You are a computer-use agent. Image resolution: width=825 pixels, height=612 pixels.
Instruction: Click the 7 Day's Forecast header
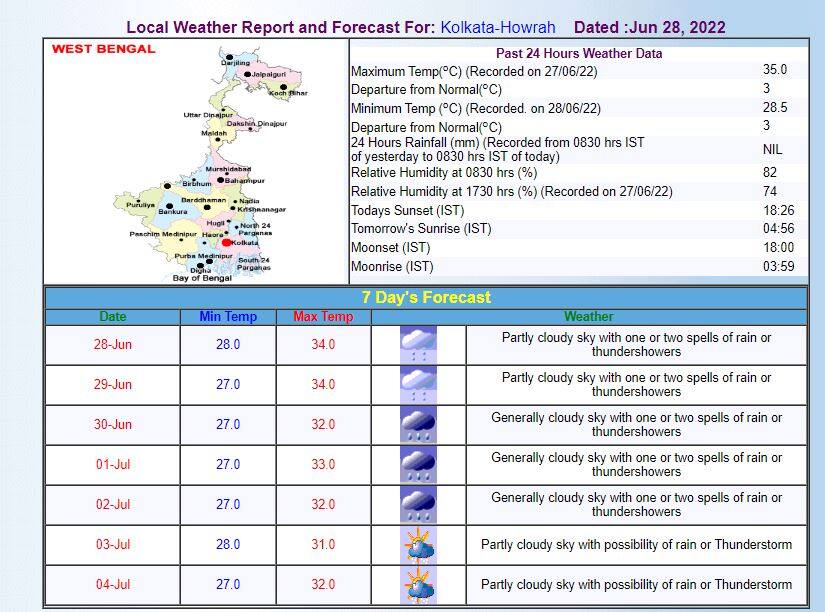(x=424, y=297)
